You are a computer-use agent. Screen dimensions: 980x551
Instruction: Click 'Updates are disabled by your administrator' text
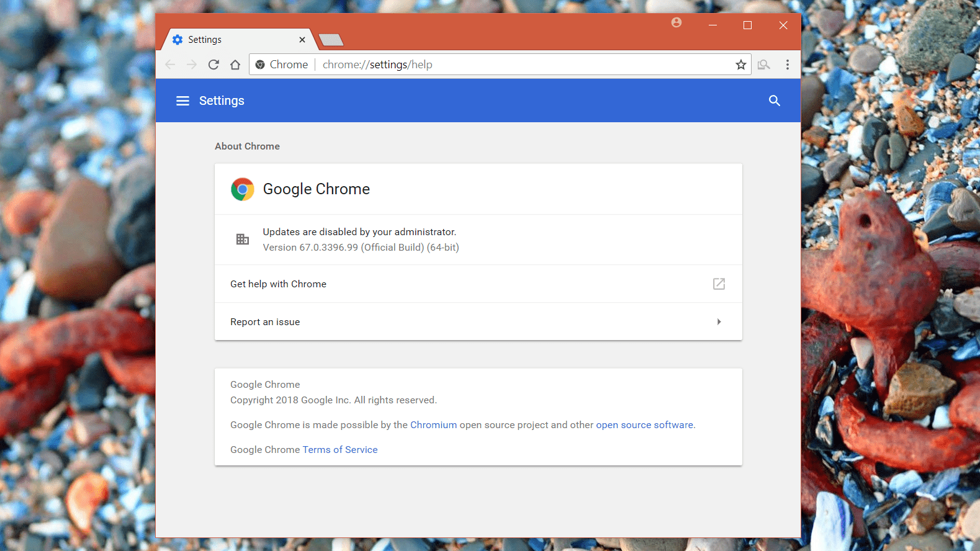(x=359, y=232)
